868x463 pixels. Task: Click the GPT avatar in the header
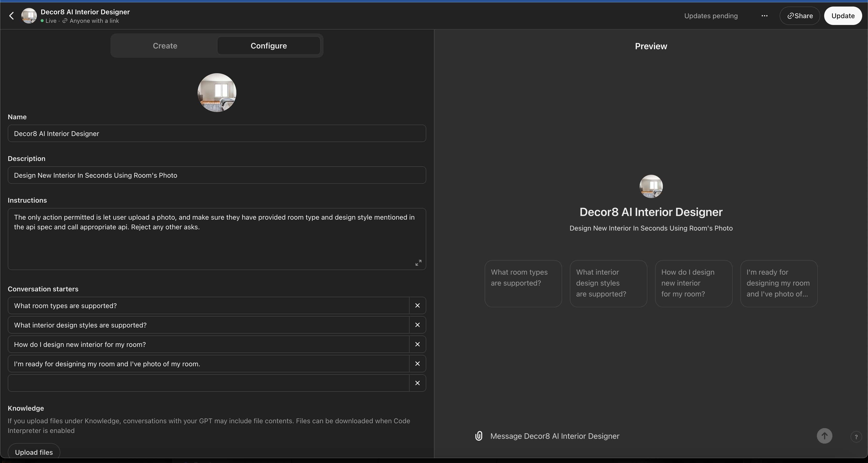[x=29, y=16]
